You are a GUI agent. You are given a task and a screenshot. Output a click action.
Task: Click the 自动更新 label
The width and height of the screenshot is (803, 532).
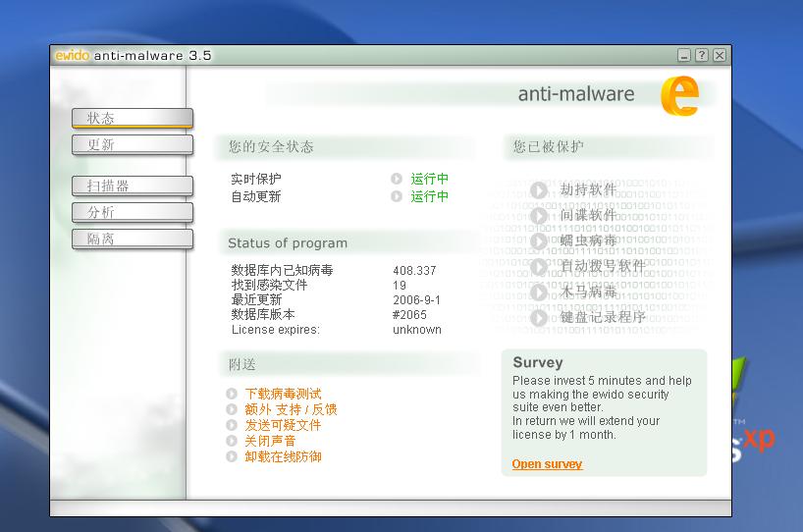[256, 196]
